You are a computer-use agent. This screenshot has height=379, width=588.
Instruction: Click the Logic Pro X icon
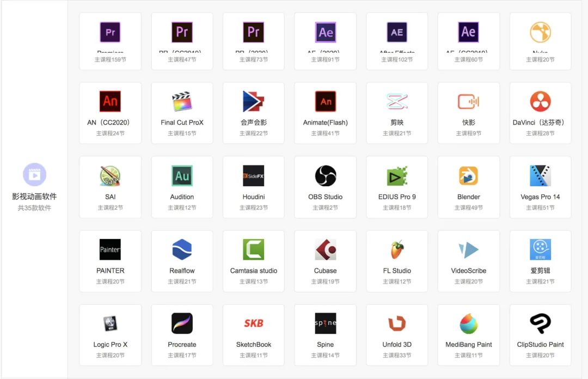tap(110, 323)
